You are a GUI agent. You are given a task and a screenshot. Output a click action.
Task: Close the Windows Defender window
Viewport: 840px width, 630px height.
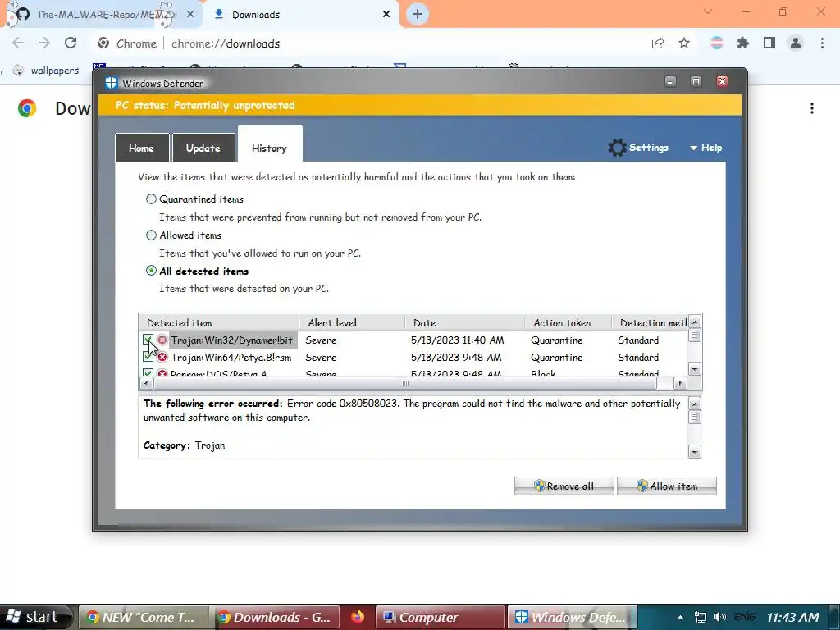pos(722,81)
